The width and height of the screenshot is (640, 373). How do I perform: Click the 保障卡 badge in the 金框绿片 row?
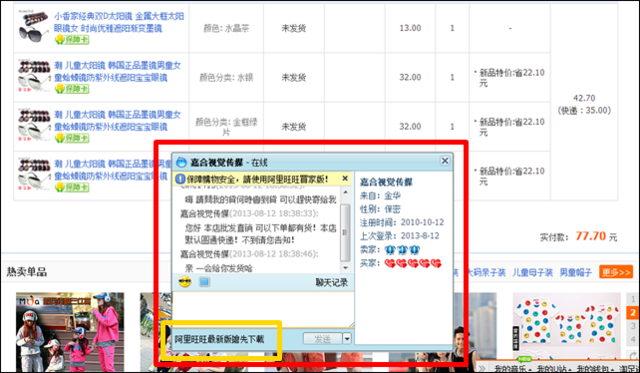(72, 138)
